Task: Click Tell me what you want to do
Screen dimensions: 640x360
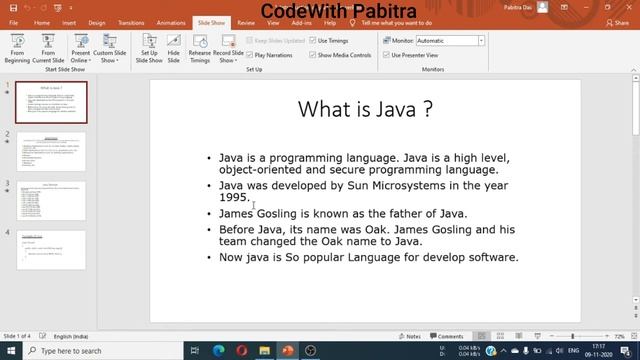Action: [x=396, y=23]
